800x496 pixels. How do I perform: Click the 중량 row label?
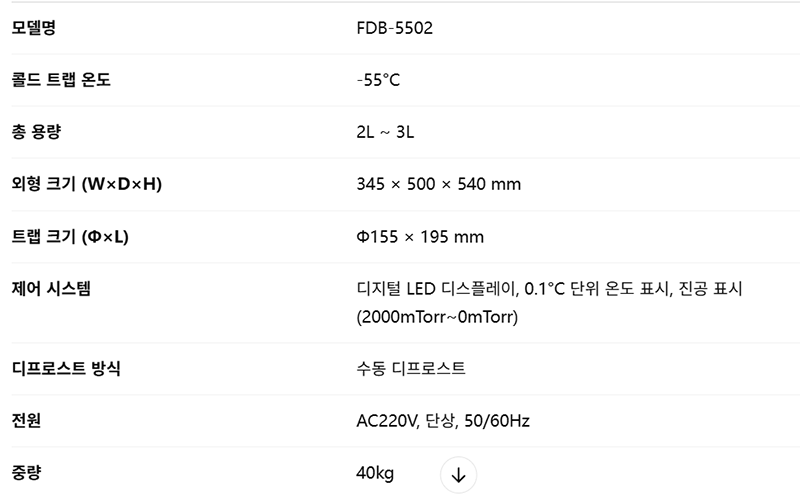coord(27,472)
